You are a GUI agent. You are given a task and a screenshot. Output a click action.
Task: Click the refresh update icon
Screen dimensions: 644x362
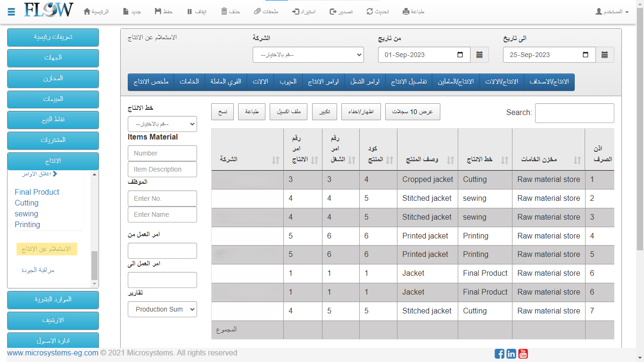point(370,11)
